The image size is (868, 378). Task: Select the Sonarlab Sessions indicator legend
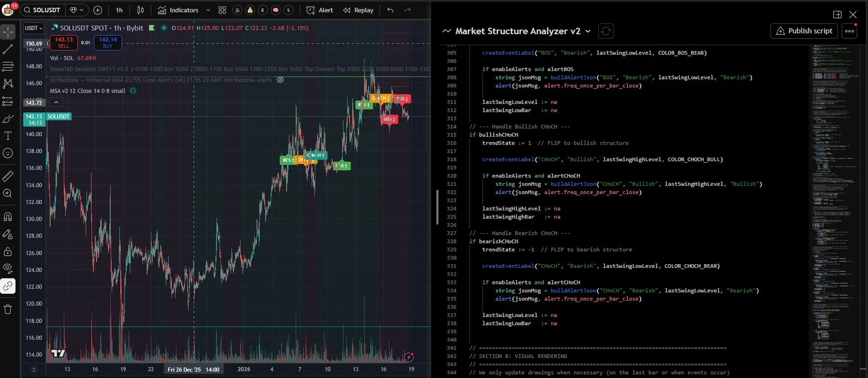(239, 69)
